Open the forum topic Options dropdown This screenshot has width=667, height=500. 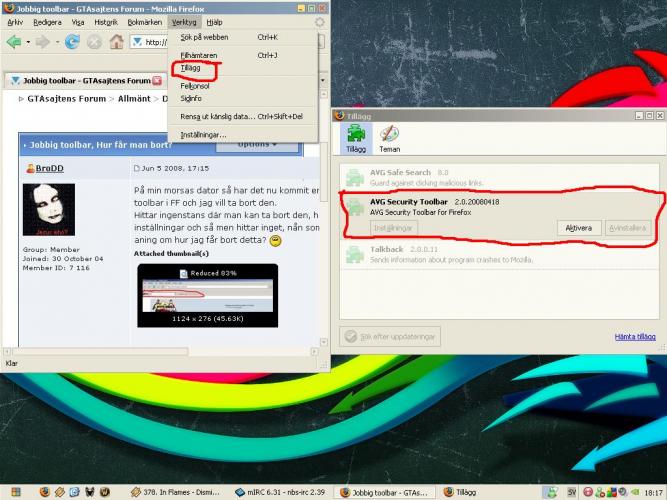257,145
